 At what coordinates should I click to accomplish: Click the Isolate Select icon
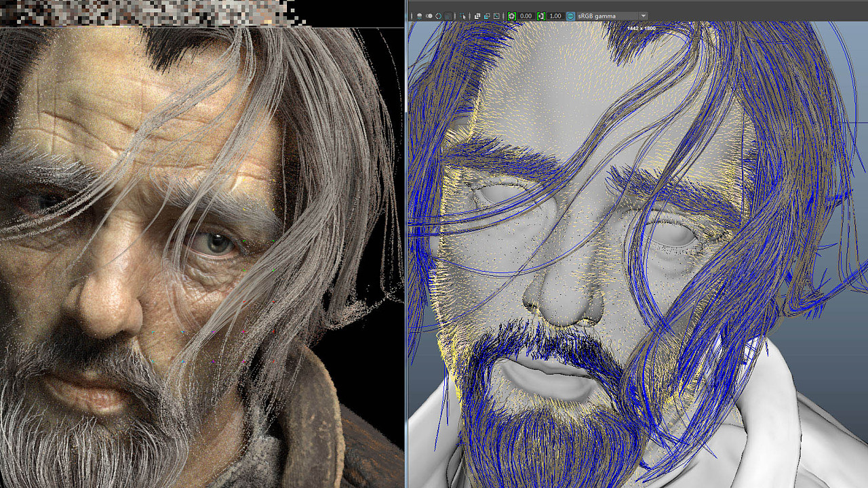coord(462,16)
